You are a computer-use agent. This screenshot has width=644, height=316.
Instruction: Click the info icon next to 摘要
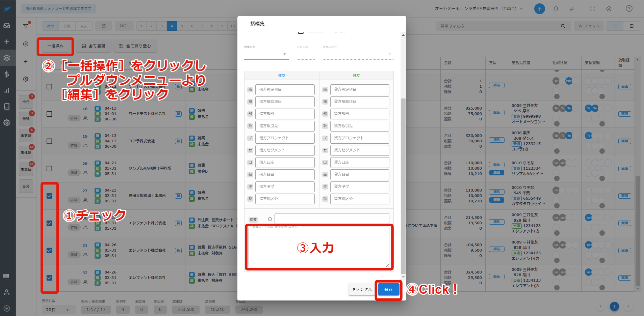(x=270, y=219)
